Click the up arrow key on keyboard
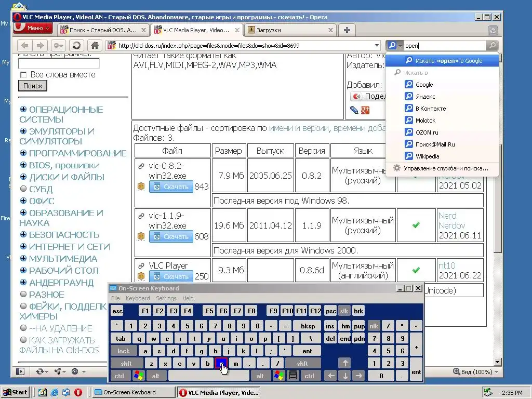Viewport: 532px width, 399px height. [345, 363]
